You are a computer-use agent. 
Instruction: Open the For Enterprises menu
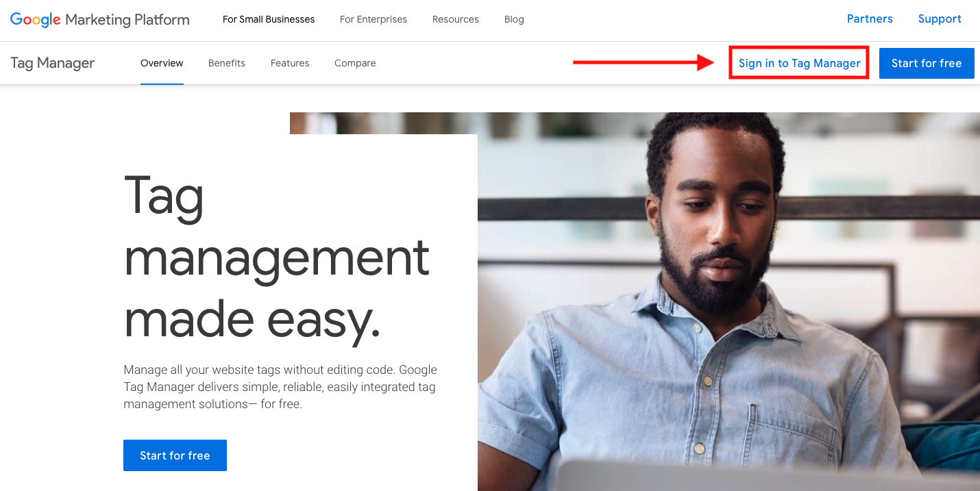coord(373,19)
